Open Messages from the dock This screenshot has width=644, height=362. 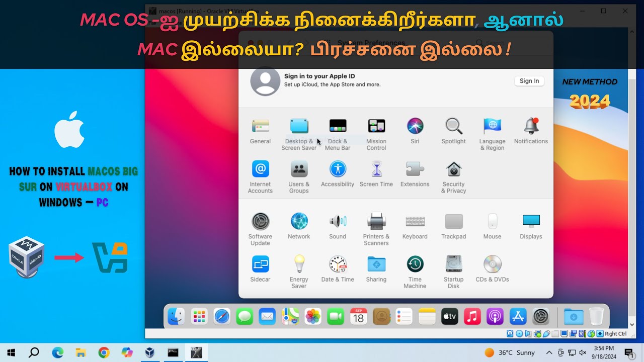click(245, 317)
